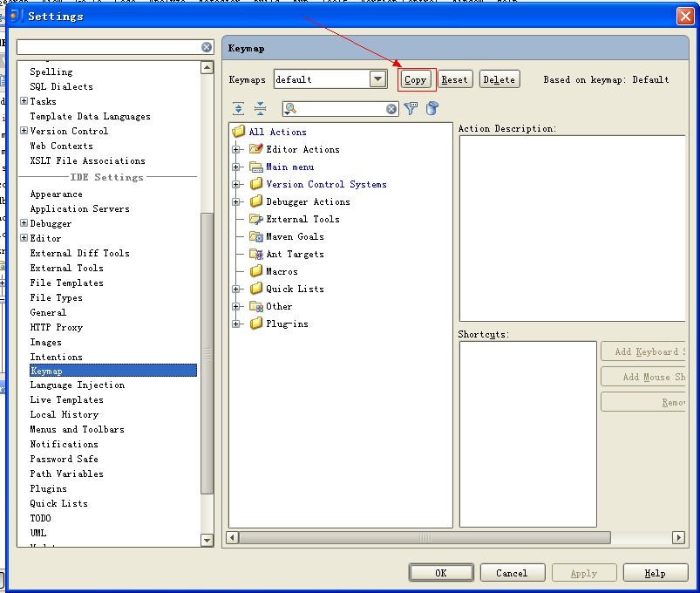Expand Tasks in settings list

24,101
